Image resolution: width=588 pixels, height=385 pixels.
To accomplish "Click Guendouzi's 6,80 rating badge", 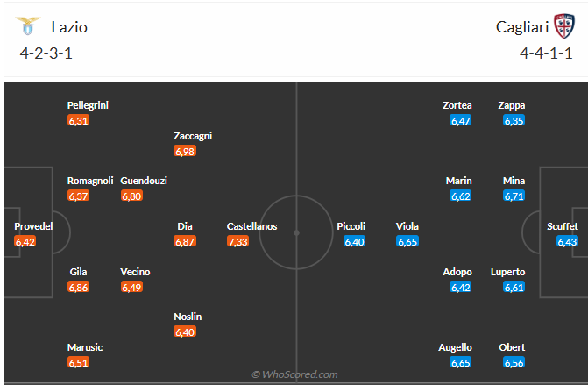I will tap(131, 196).
